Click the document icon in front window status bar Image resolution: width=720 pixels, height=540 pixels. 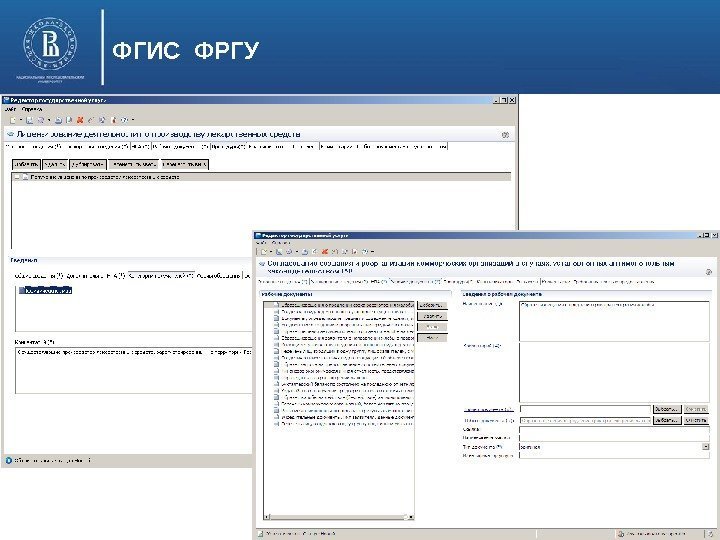point(260,534)
